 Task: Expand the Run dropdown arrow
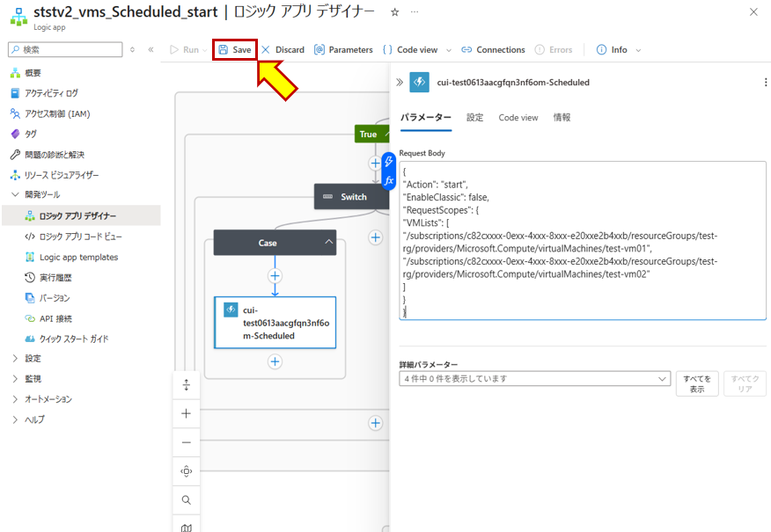coord(205,50)
